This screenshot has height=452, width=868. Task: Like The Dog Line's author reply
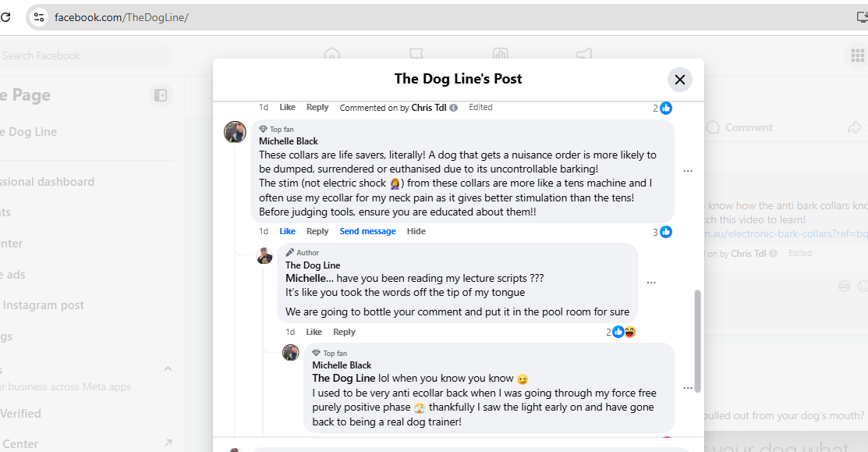[314, 332]
